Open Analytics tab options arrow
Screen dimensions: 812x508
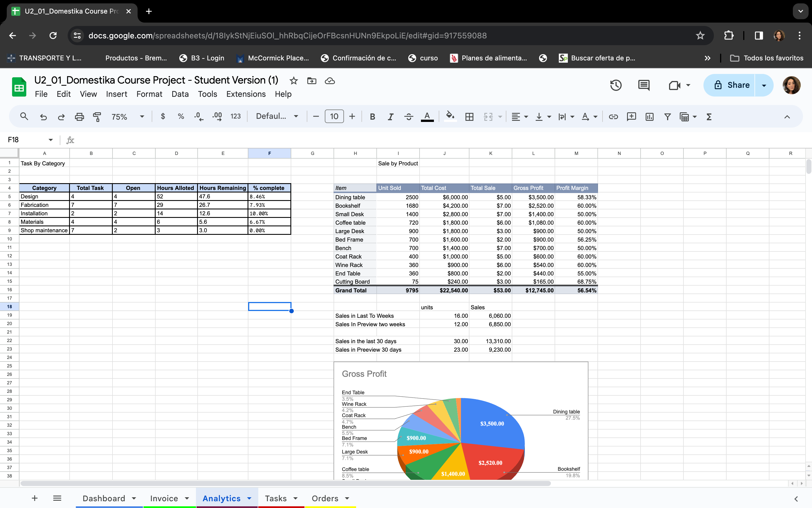click(x=249, y=498)
